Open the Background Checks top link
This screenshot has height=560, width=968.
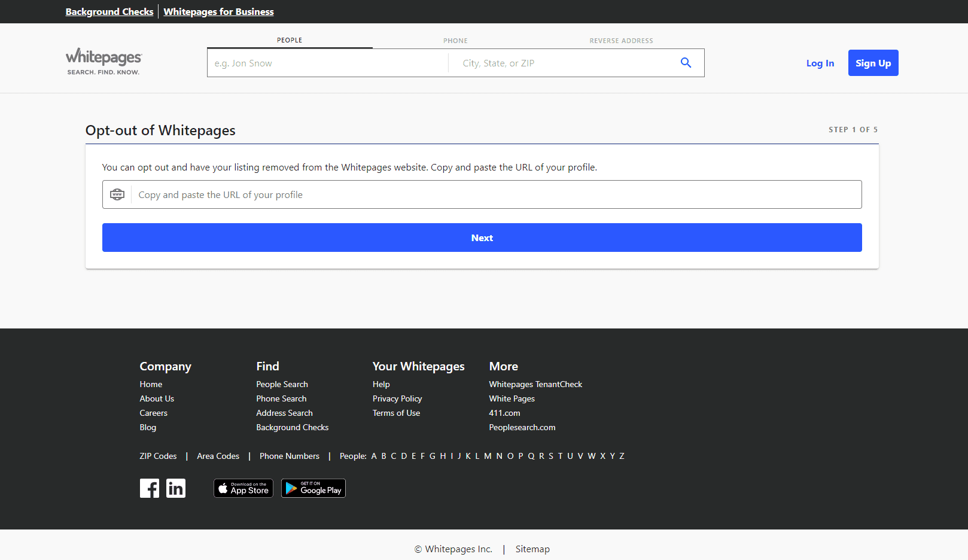pyautogui.click(x=109, y=11)
